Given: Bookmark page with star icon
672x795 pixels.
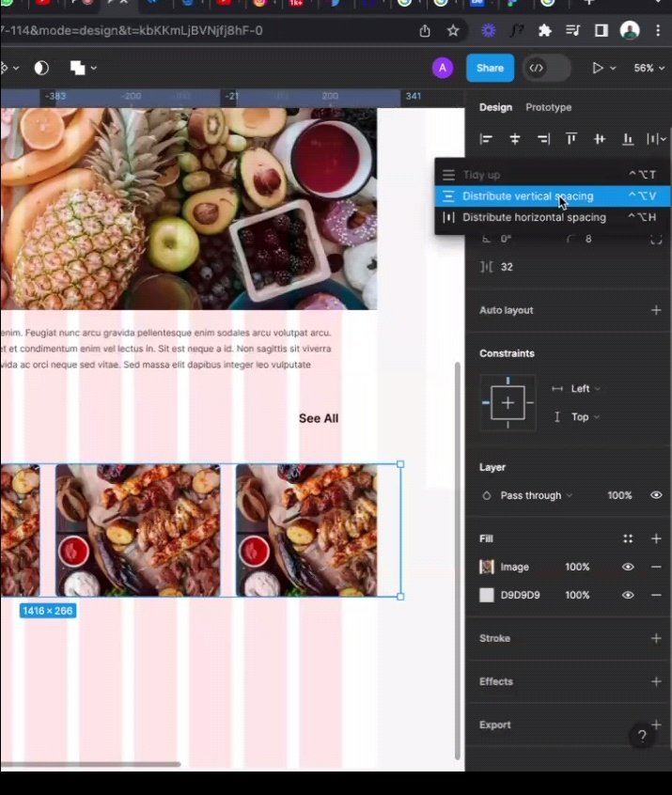Looking at the screenshot, I should coord(453,31).
